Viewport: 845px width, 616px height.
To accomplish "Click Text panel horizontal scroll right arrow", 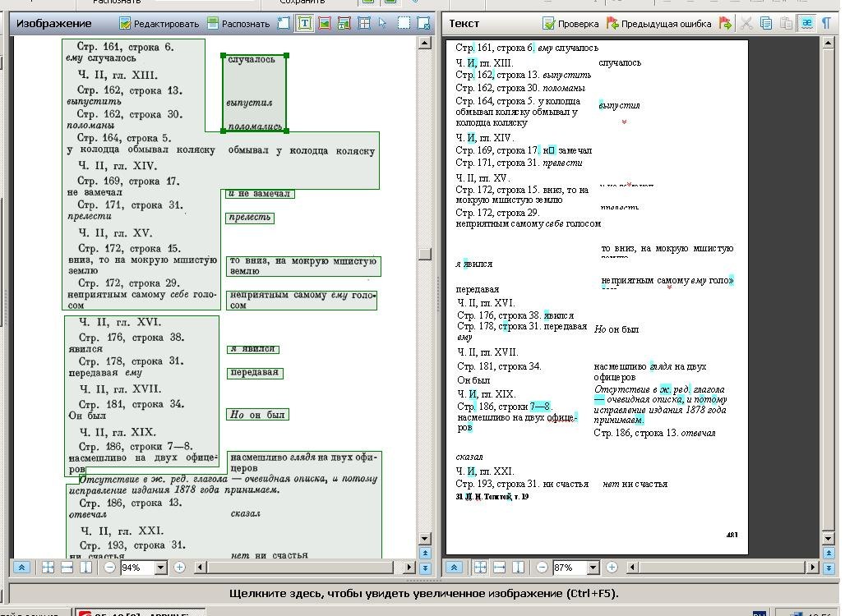I will [x=813, y=567].
